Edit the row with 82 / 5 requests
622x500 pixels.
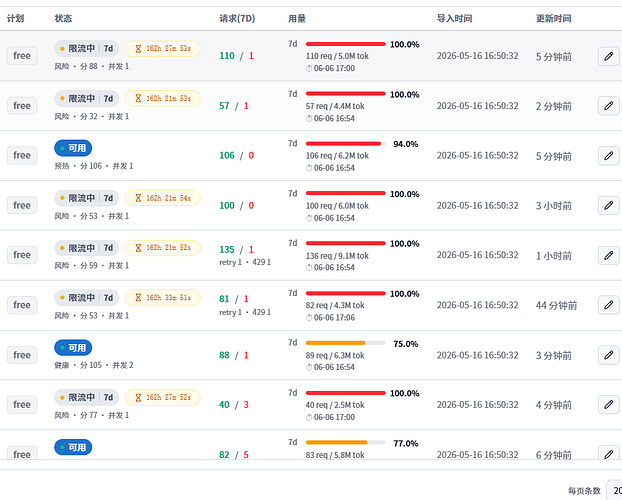coord(609,454)
